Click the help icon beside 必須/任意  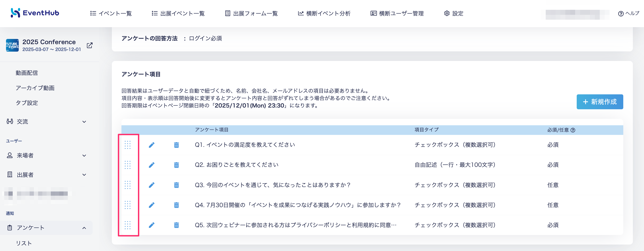[573, 130]
